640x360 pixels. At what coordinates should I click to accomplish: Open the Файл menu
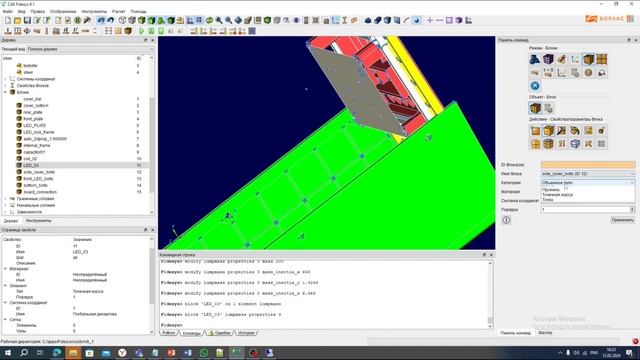[7, 11]
